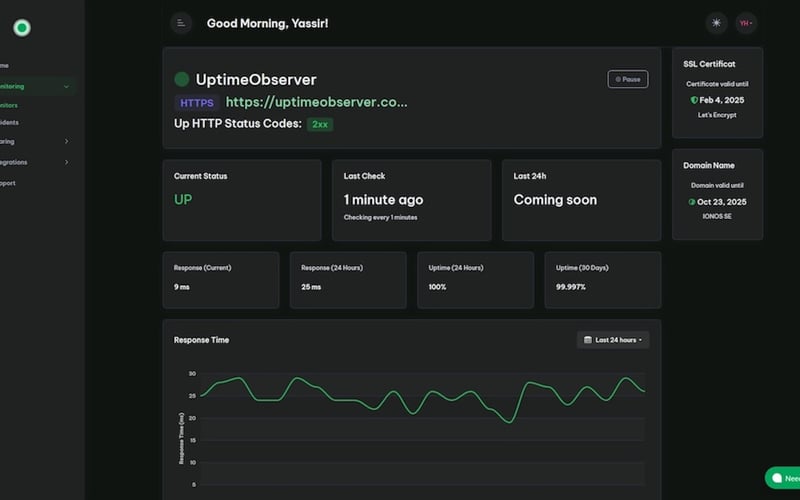Click the 100% 24-hour uptime value
The height and width of the screenshot is (500, 800).
click(x=437, y=287)
